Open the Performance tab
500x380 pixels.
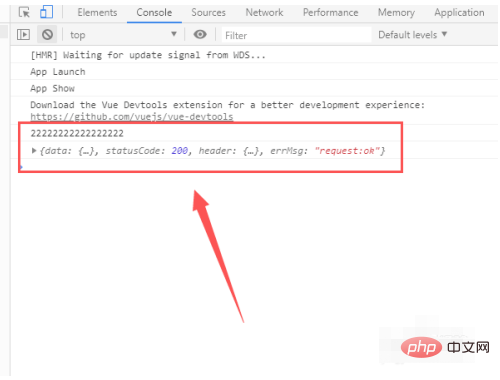[x=331, y=13]
